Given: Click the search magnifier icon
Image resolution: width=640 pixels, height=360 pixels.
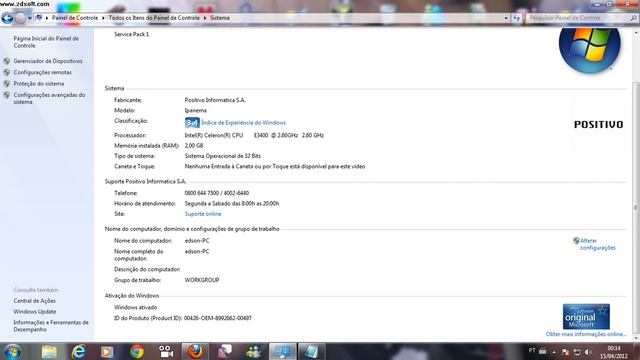Looking at the screenshot, I should coord(633,18).
